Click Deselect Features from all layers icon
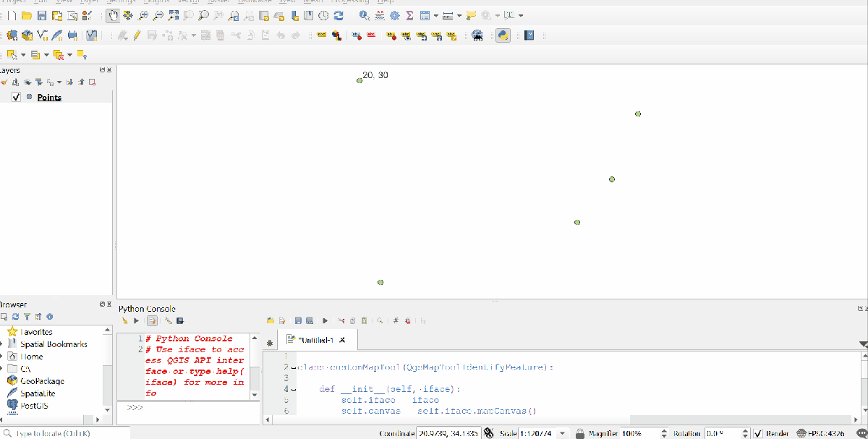 coord(58,54)
